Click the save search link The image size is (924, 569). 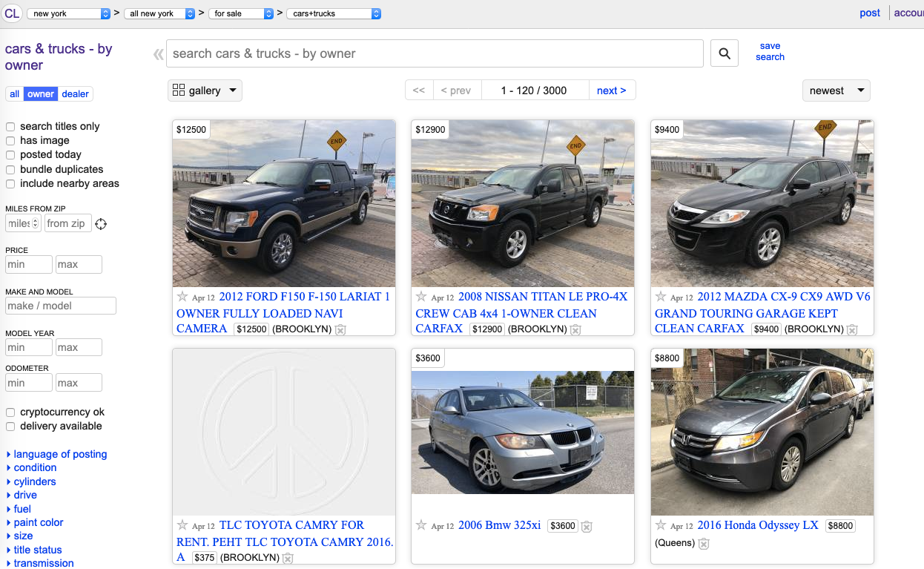coord(770,51)
